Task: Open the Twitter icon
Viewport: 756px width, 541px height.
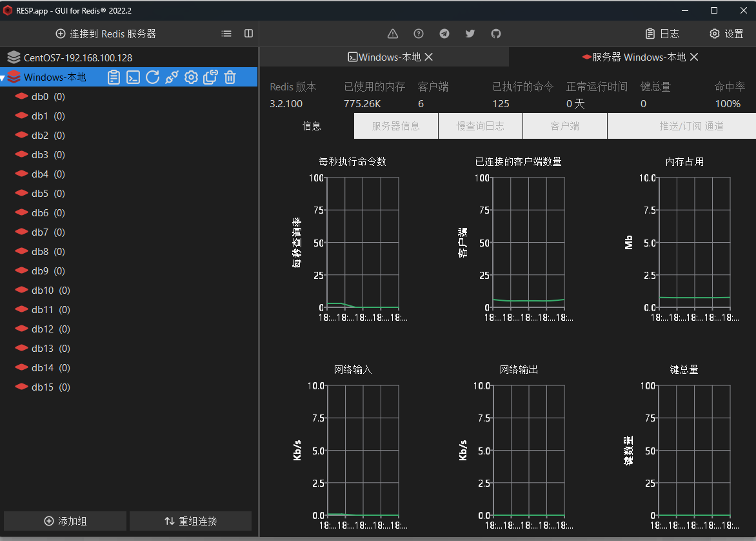Action: (x=470, y=34)
